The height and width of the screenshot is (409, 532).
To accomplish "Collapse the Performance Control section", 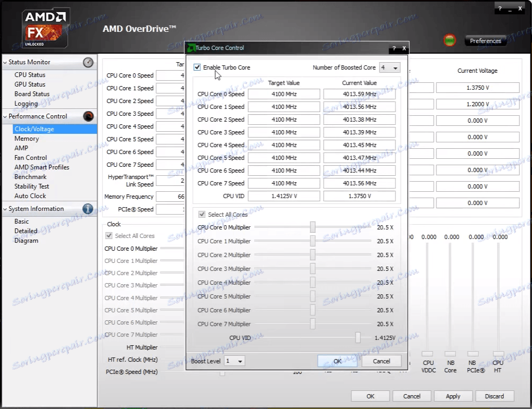I will pos(5,117).
